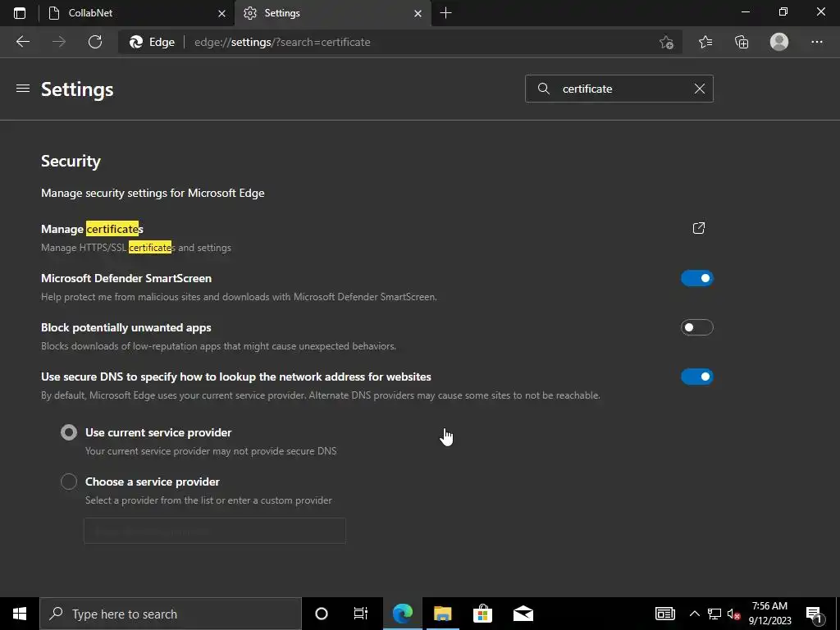Select Use current service provider
This screenshot has height=630, width=840.
pyautogui.click(x=69, y=432)
